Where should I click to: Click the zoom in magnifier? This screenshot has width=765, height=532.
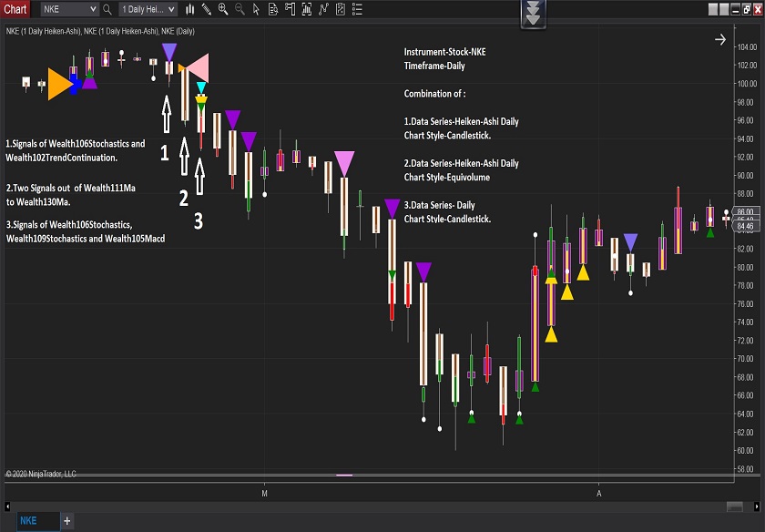(x=223, y=9)
